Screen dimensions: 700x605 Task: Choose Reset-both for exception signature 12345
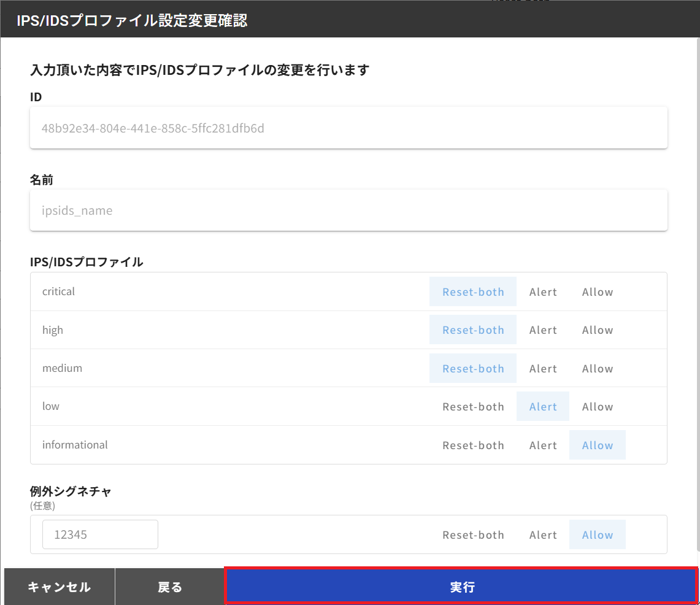(x=472, y=535)
